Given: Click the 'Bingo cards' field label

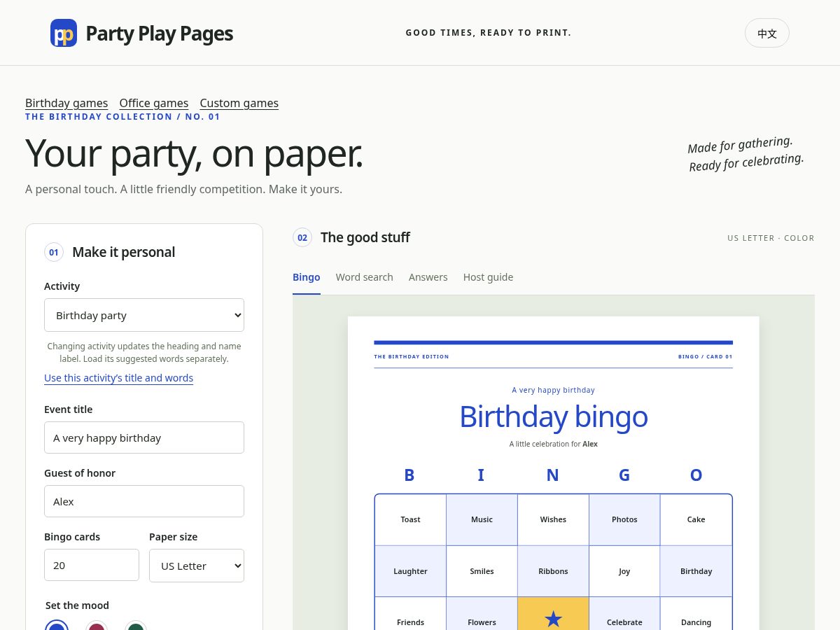Looking at the screenshot, I should (72, 537).
